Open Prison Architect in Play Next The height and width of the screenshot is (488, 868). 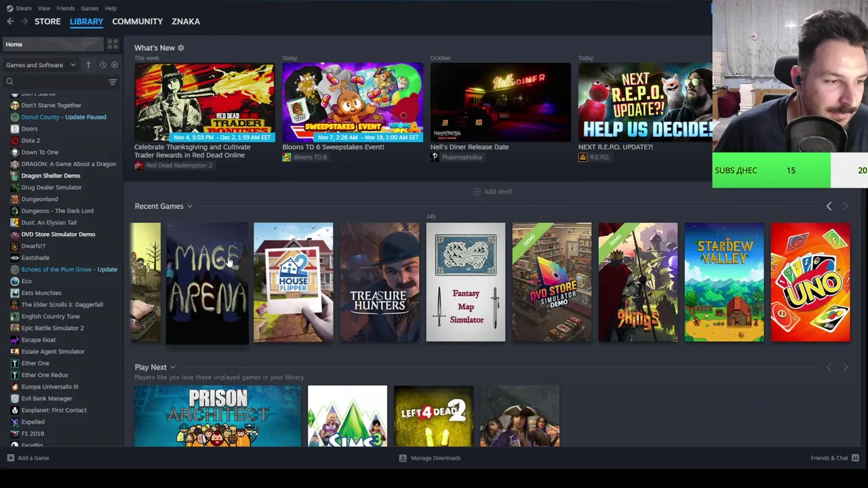tap(218, 416)
